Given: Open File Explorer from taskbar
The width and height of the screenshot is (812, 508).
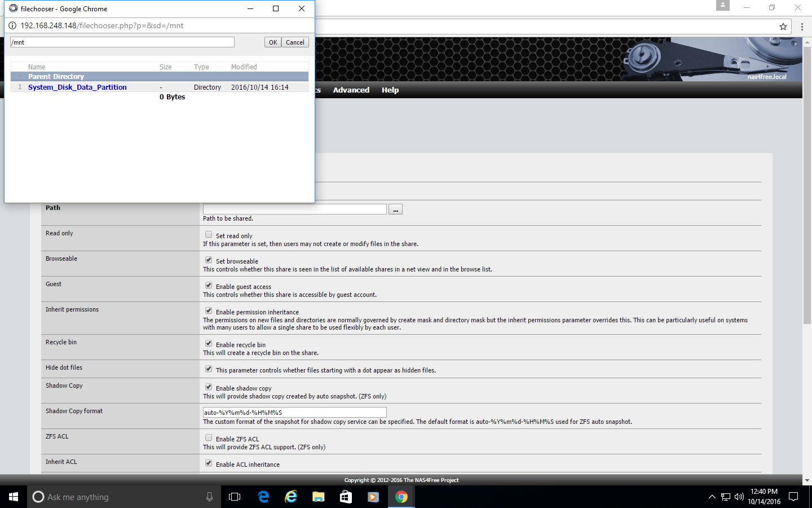Looking at the screenshot, I should coord(319,497).
